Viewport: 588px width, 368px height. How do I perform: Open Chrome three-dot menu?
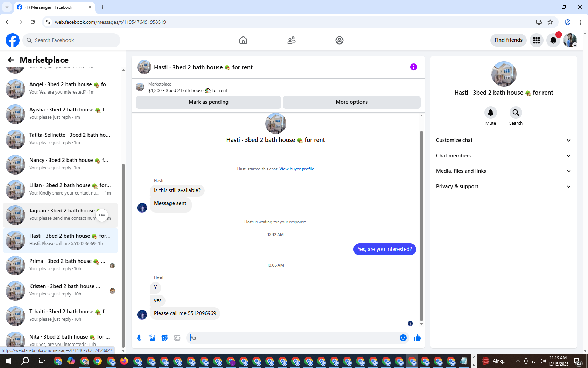[580, 22]
